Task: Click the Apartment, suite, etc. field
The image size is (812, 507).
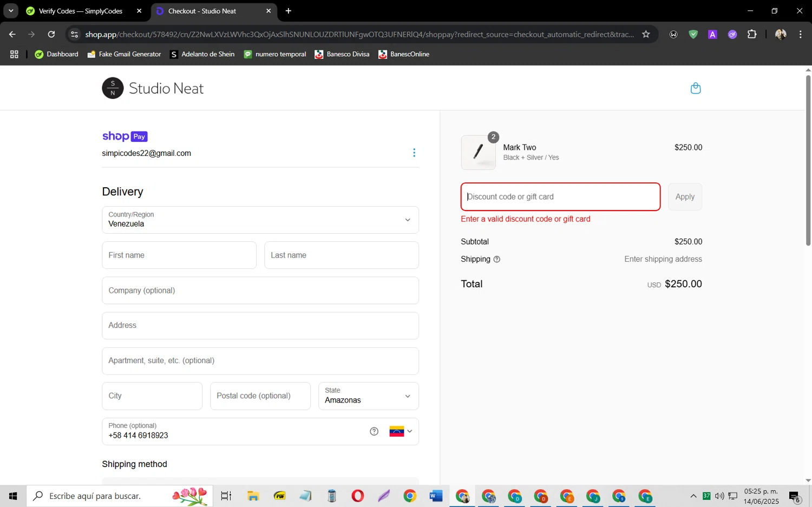Action: coord(260,361)
